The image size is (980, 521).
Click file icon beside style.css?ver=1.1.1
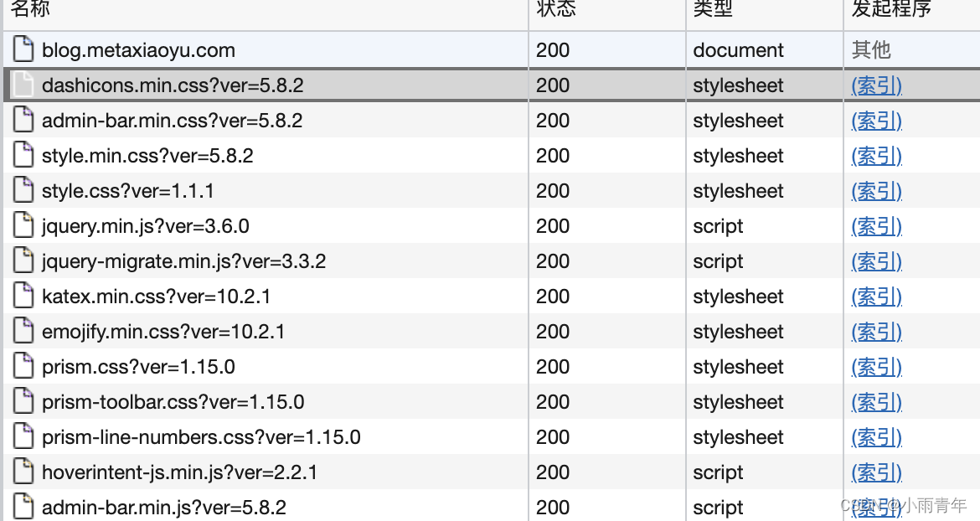point(25,191)
